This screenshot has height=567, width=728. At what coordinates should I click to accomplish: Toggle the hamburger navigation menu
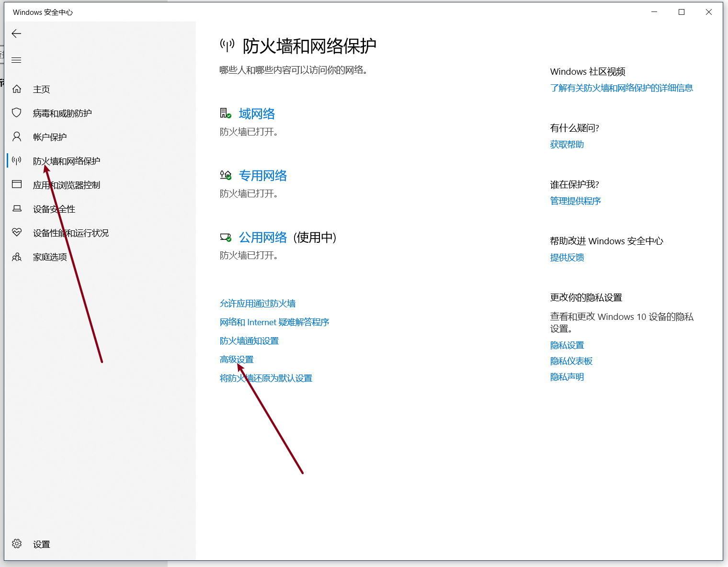17,60
